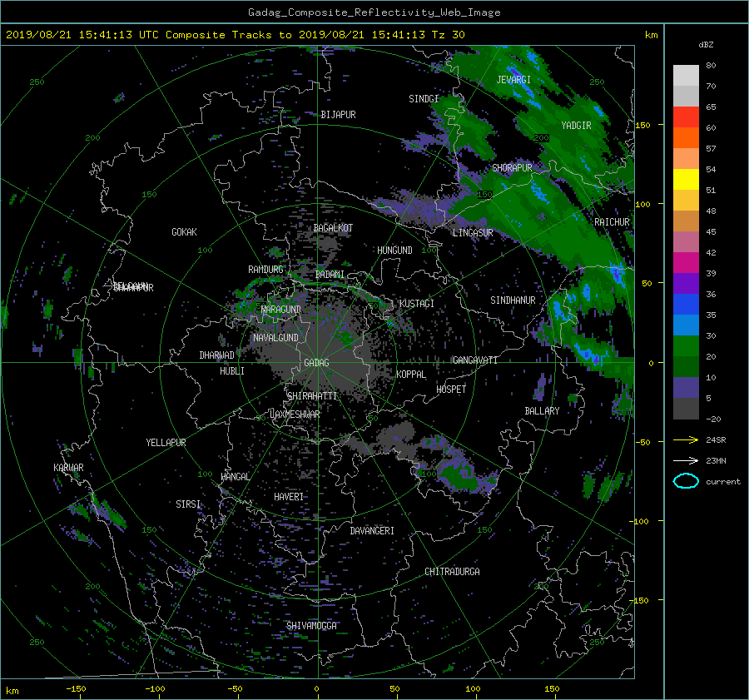The height and width of the screenshot is (700, 749).
Task: Click the LINGASUR city label
Action: [473, 233]
